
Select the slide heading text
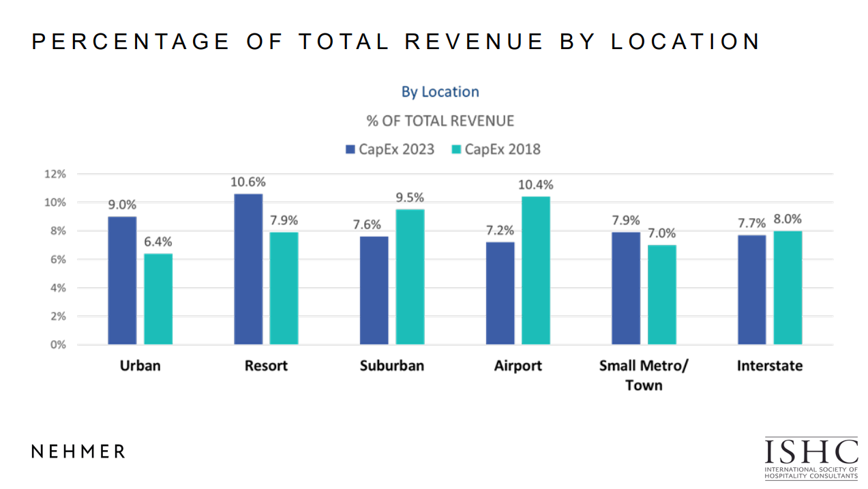(x=395, y=42)
